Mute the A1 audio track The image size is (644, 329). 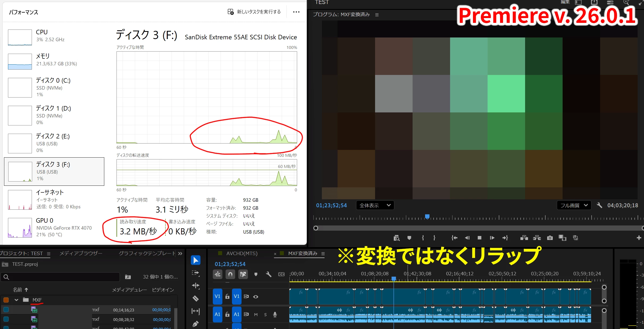pyautogui.click(x=256, y=315)
